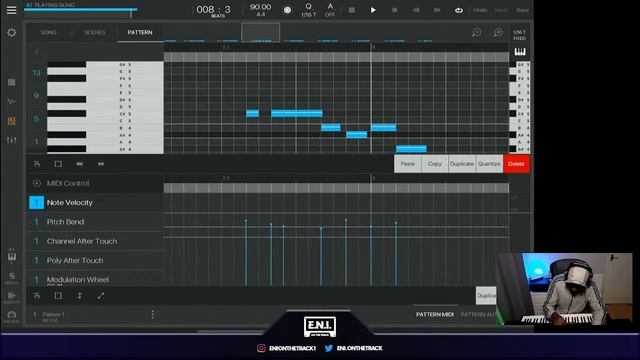This screenshot has width=640, height=360.
Task: Click the Pattern 1 name at the bottom
Action: [53, 314]
